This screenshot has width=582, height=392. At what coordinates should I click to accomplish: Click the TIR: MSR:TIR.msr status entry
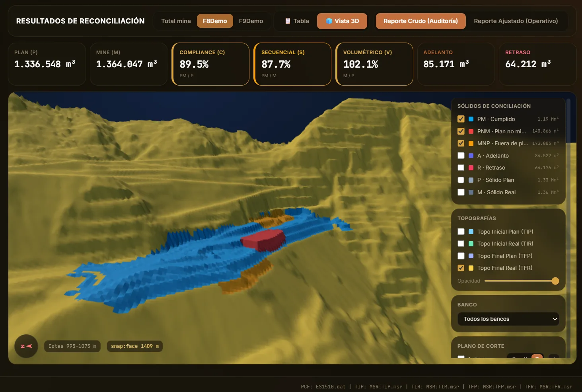pyautogui.click(x=435, y=386)
